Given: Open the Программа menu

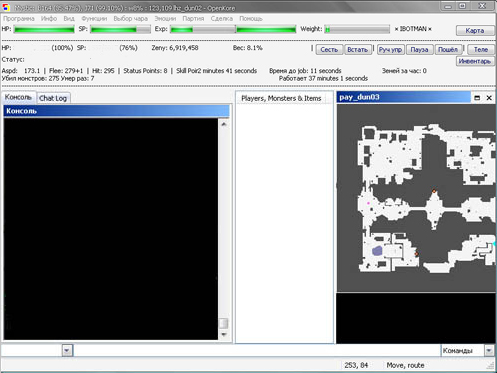Looking at the screenshot, I should pos(19,19).
